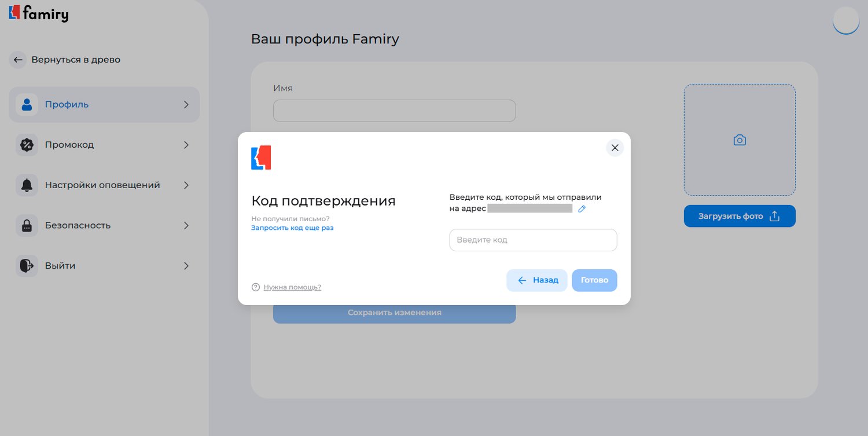
Task: Click the Famiry logo in the sidebar
Action: tap(38, 13)
